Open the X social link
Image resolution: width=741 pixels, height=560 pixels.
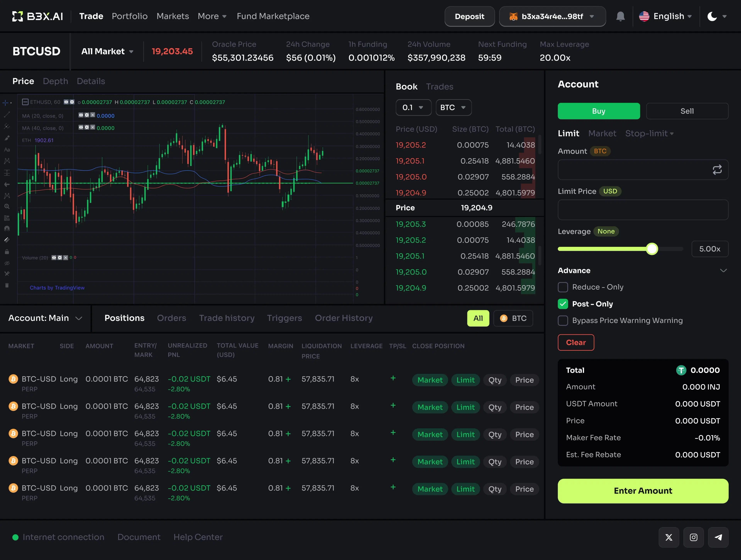(669, 537)
